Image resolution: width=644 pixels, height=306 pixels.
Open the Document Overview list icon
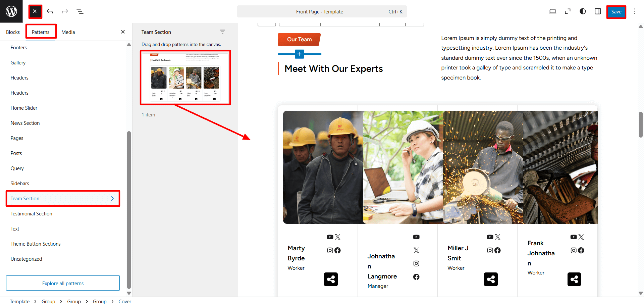(80, 11)
